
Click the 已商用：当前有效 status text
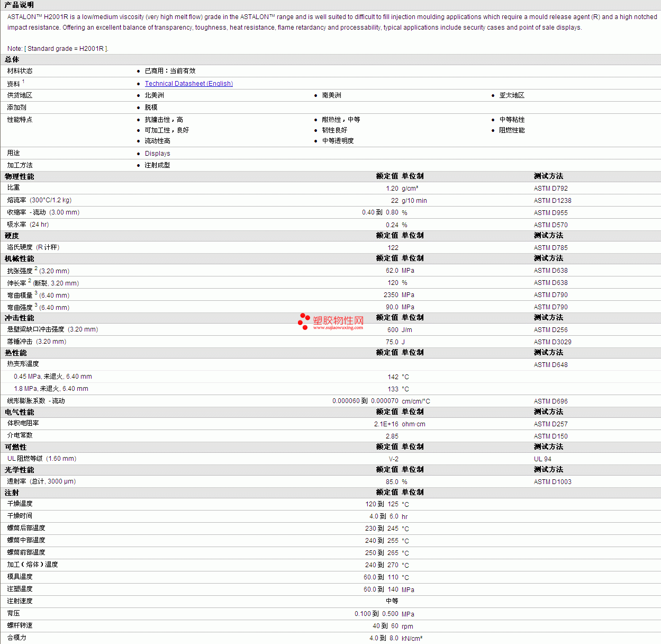click(170, 71)
